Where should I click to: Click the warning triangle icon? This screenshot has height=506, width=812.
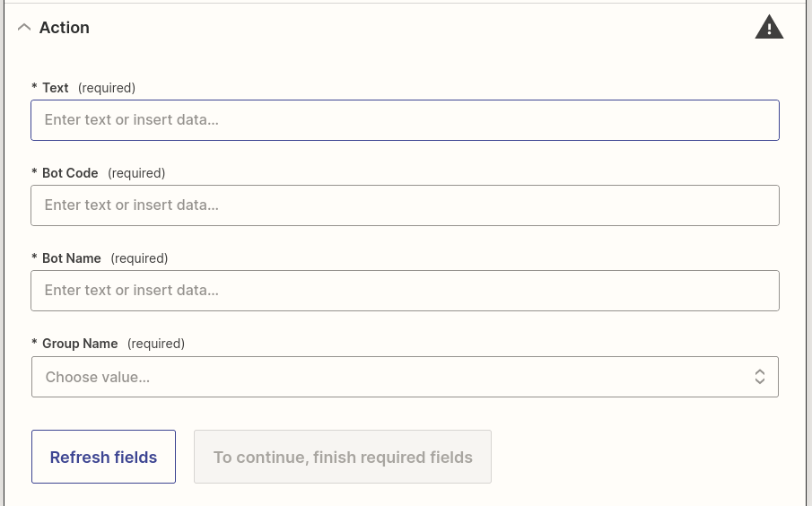pos(769,28)
